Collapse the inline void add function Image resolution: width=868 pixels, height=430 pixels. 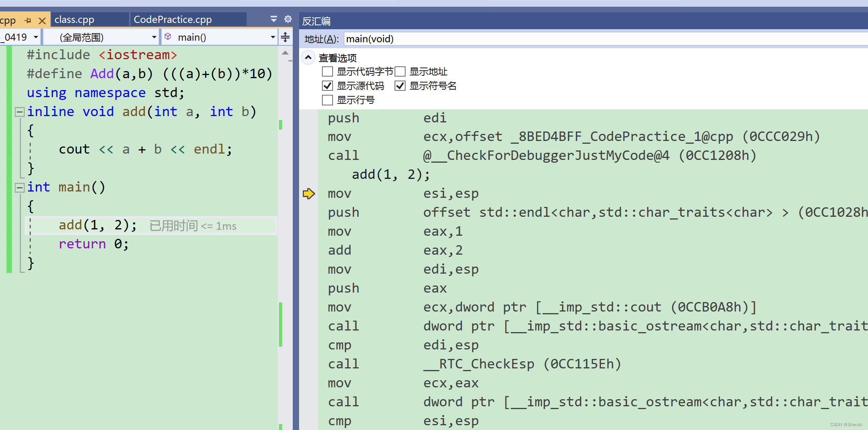(19, 112)
